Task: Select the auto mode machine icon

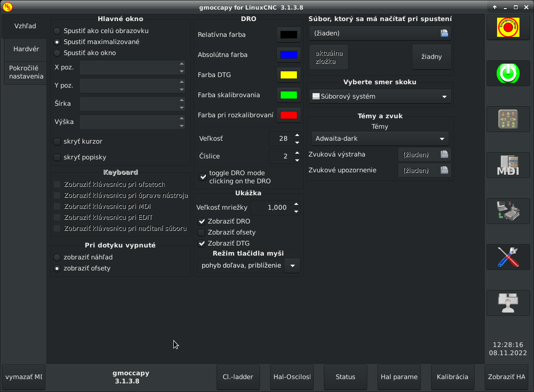Action: (x=508, y=211)
